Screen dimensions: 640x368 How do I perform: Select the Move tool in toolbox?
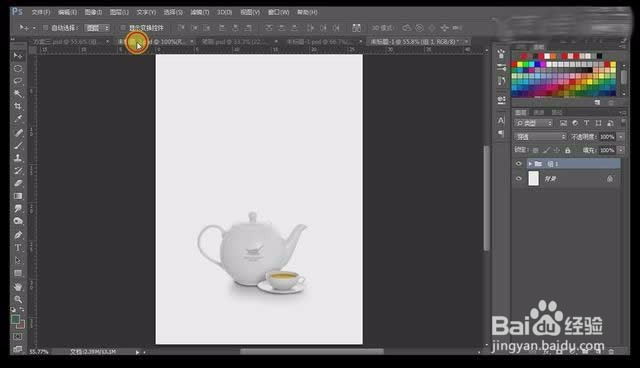pos(18,55)
